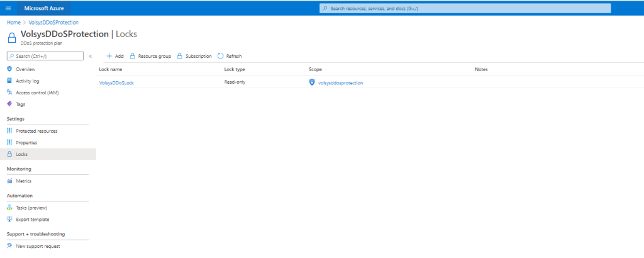Screen dimensions: 644x258
Task: Click the Overview shield icon in sidebar
Action: click(x=9, y=69)
